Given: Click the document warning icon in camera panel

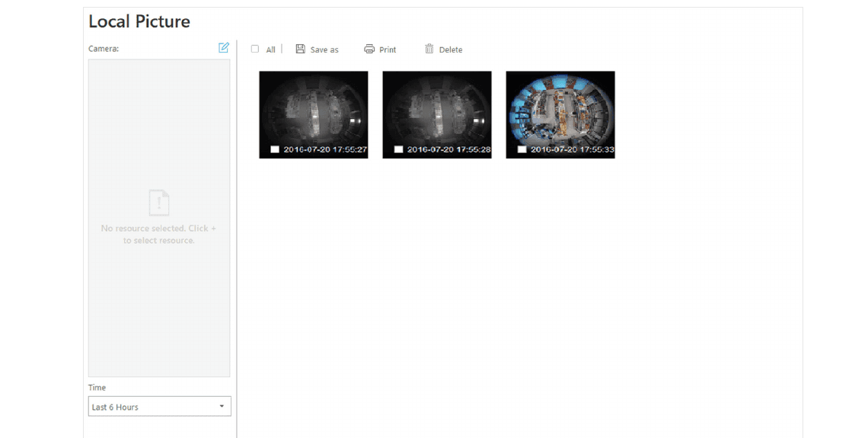Looking at the screenshot, I should 159,202.
